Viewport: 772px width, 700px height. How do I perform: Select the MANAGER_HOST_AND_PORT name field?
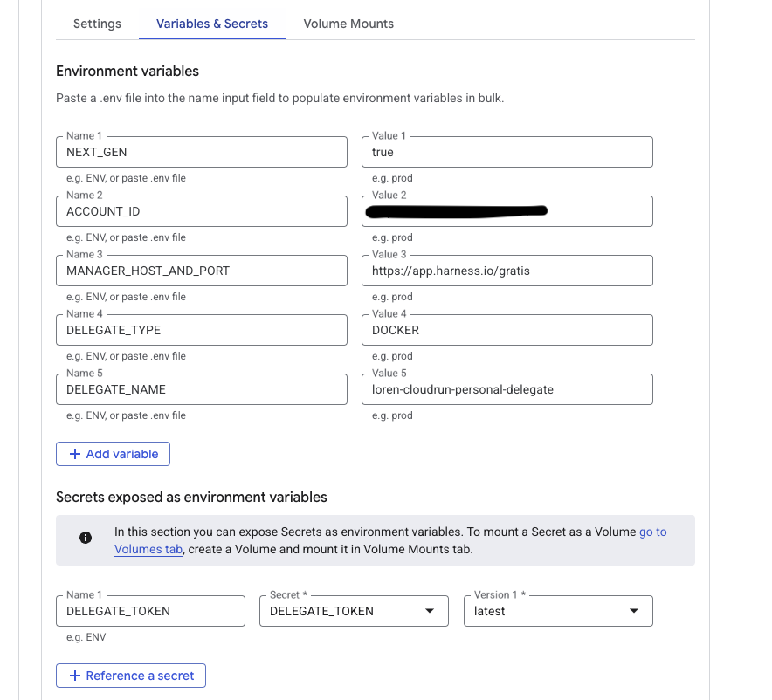click(202, 271)
